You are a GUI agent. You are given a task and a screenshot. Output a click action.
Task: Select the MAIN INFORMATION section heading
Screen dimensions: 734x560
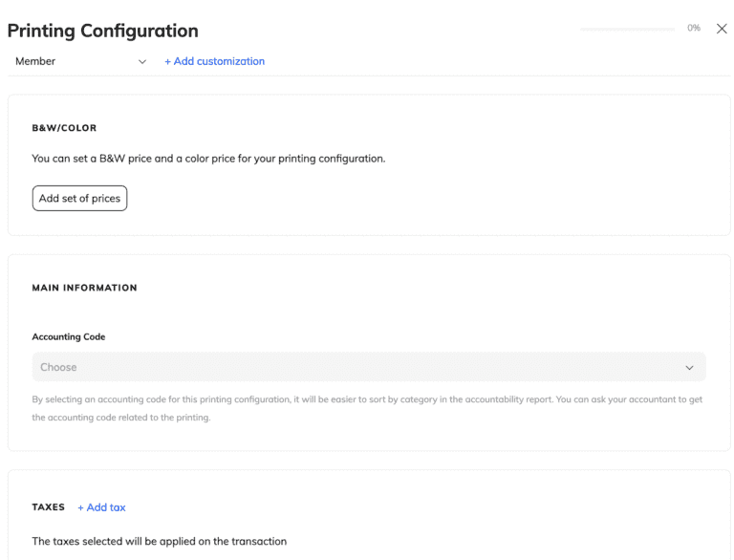click(84, 288)
